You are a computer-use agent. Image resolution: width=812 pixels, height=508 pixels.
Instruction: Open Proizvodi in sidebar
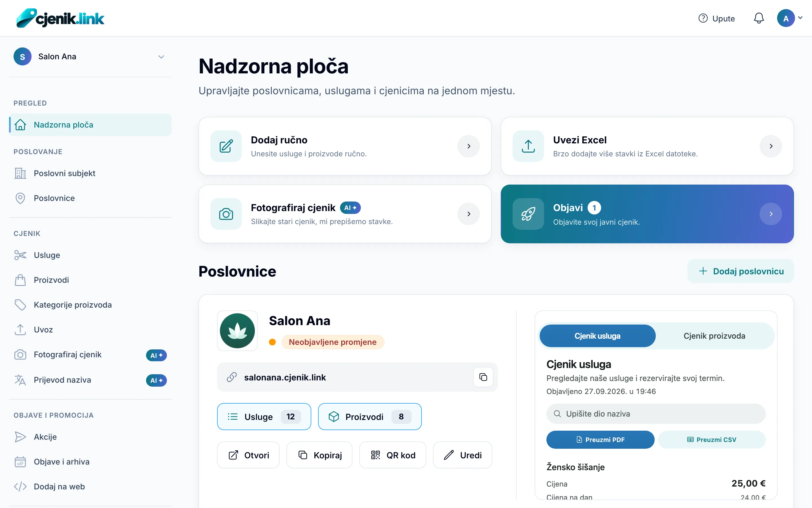[x=90, y=280]
